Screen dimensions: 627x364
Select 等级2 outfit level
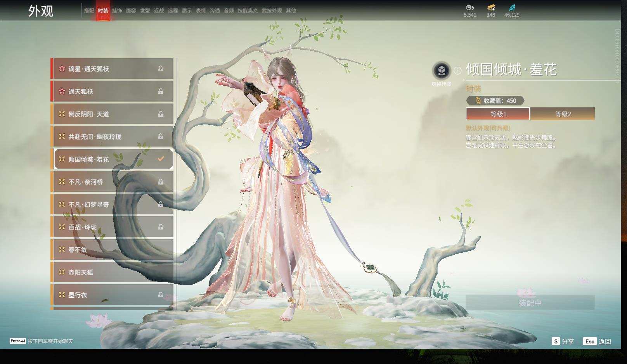tap(563, 114)
